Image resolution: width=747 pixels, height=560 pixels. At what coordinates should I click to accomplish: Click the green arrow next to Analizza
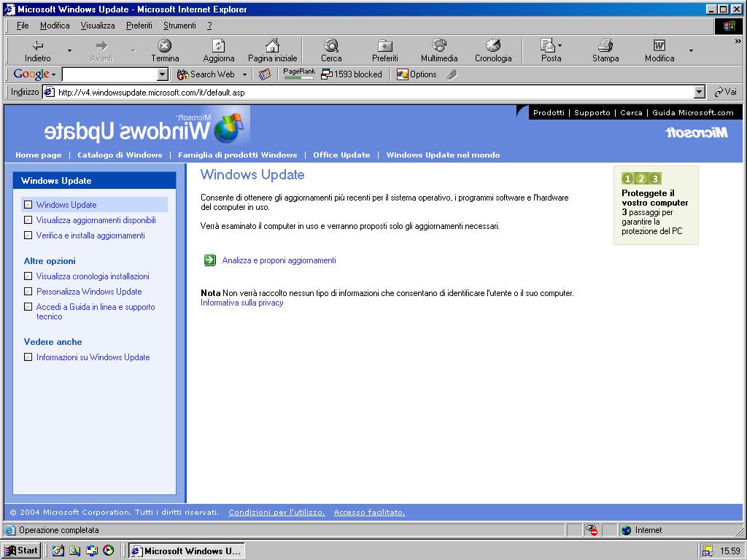(209, 260)
